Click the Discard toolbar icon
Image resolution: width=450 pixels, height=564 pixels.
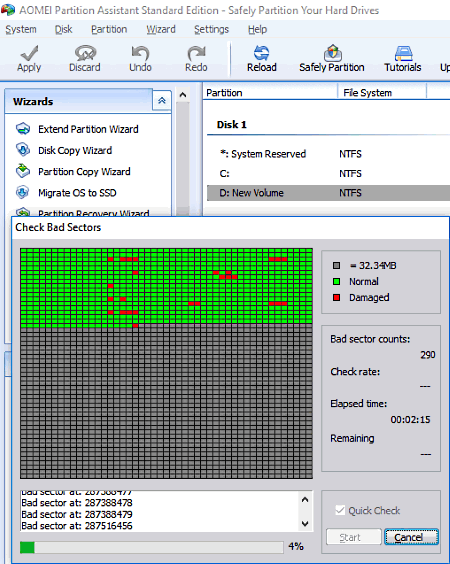[x=85, y=54]
